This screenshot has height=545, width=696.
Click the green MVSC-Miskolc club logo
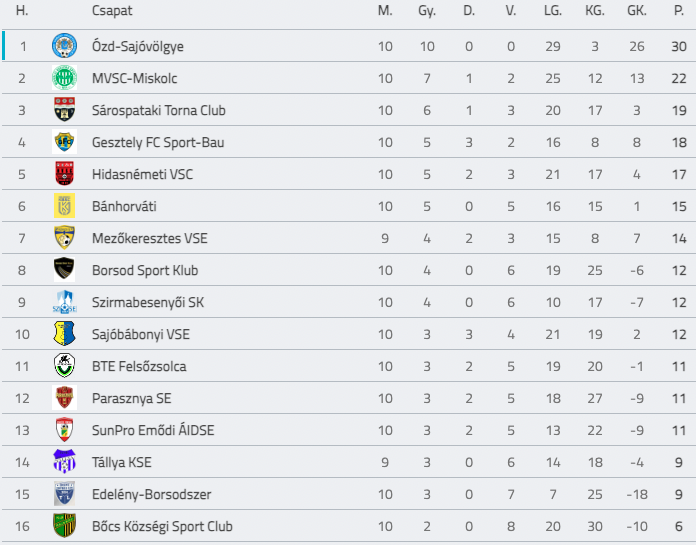click(x=64, y=78)
